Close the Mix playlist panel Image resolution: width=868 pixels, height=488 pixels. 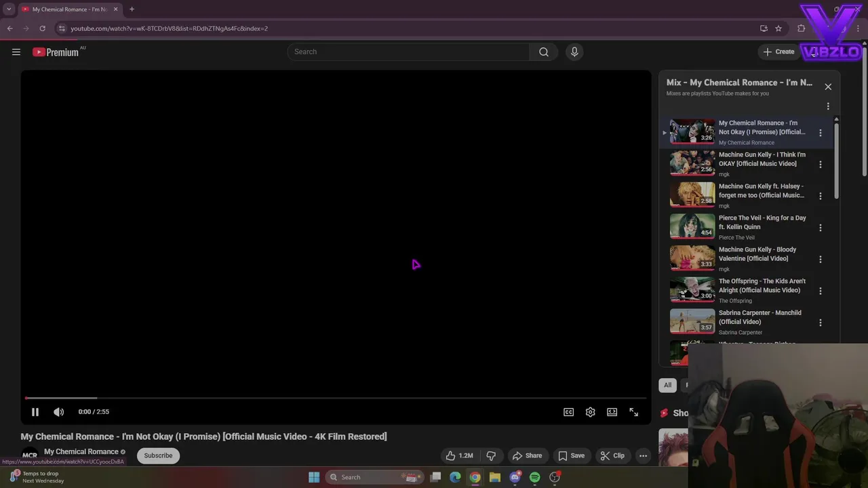tap(828, 87)
